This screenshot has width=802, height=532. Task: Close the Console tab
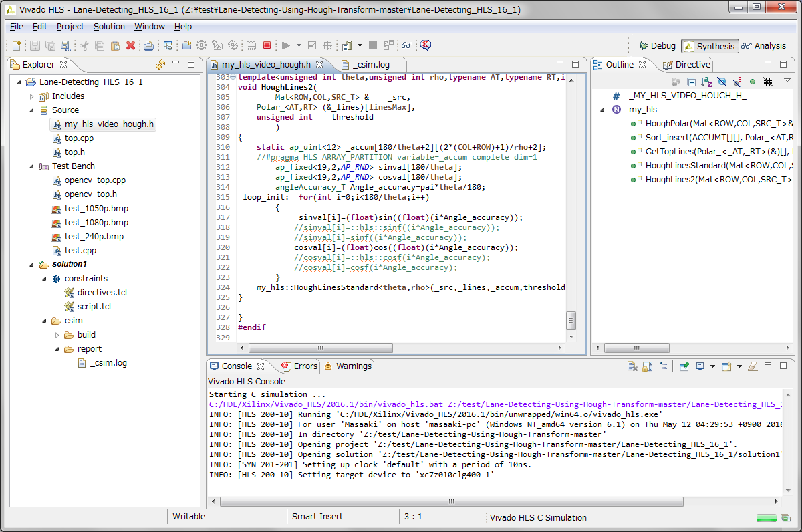tap(261, 366)
